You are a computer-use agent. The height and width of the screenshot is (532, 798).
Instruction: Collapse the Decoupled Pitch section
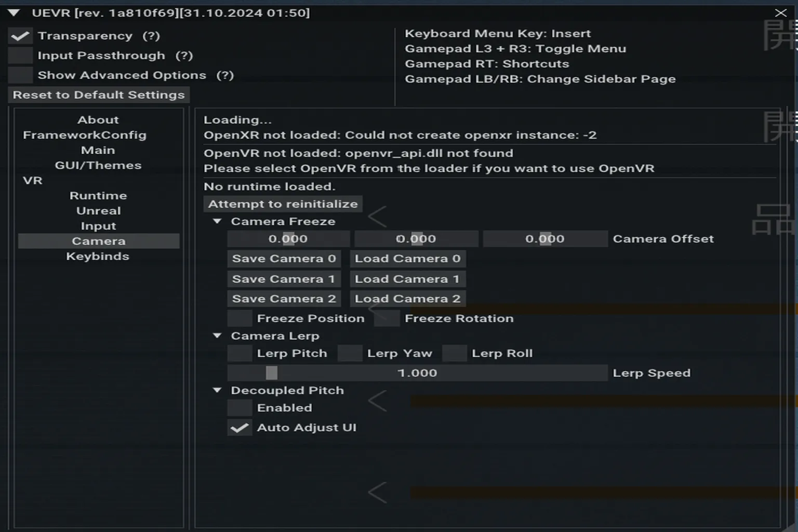(218, 390)
